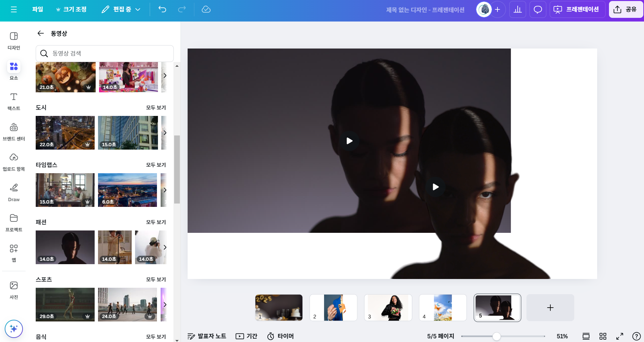Play the lower-right video on the canvas
644x342 pixels.
(436, 187)
